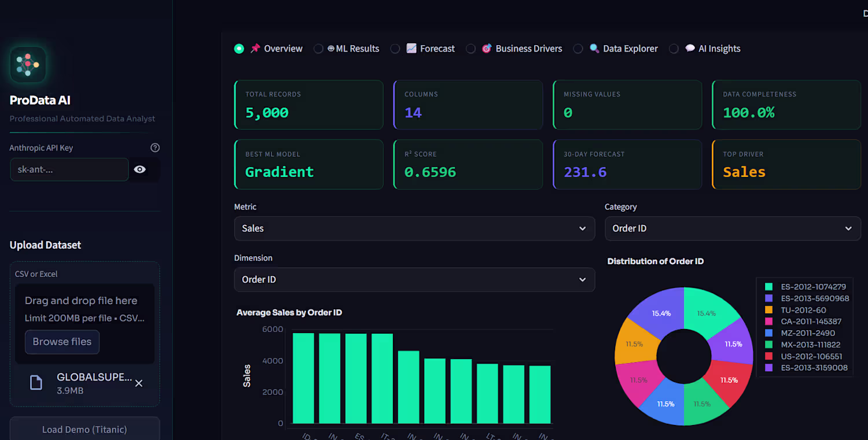Image resolution: width=868 pixels, height=440 pixels.
Task: Click the speech bubble icon beside AI Insights
Action: point(690,49)
